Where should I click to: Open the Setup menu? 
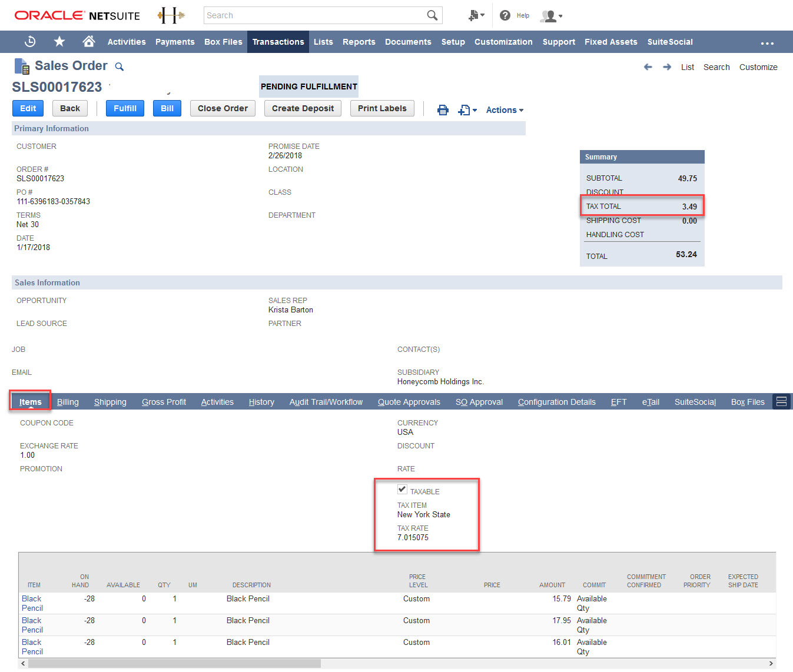tap(453, 42)
